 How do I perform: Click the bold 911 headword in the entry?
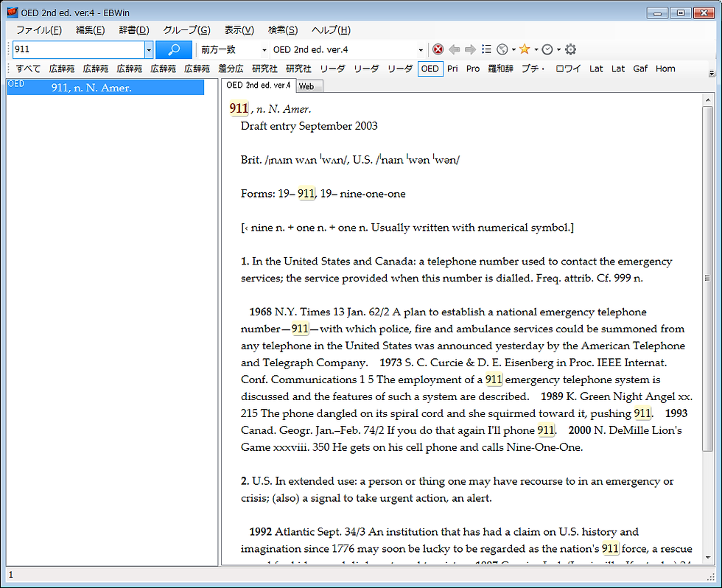tap(239, 108)
